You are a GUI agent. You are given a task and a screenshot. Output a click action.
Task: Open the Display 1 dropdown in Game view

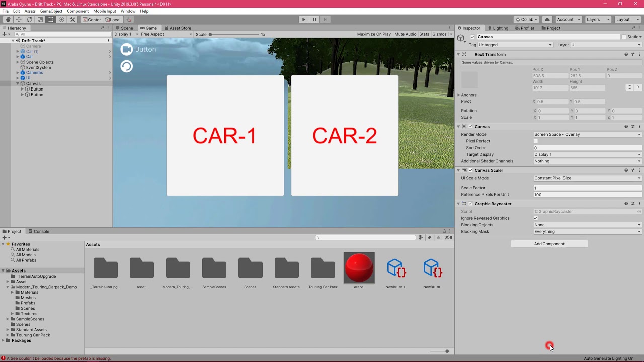coord(126,34)
